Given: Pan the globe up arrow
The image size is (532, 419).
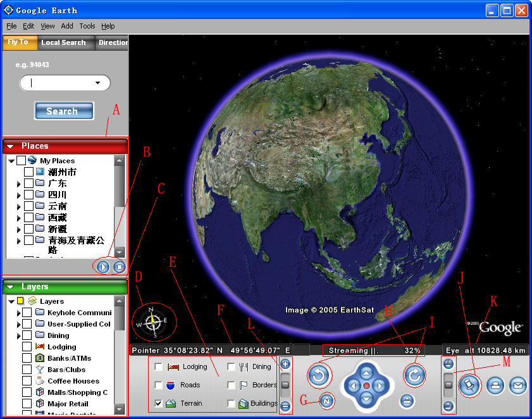Looking at the screenshot, I should click(x=366, y=373).
